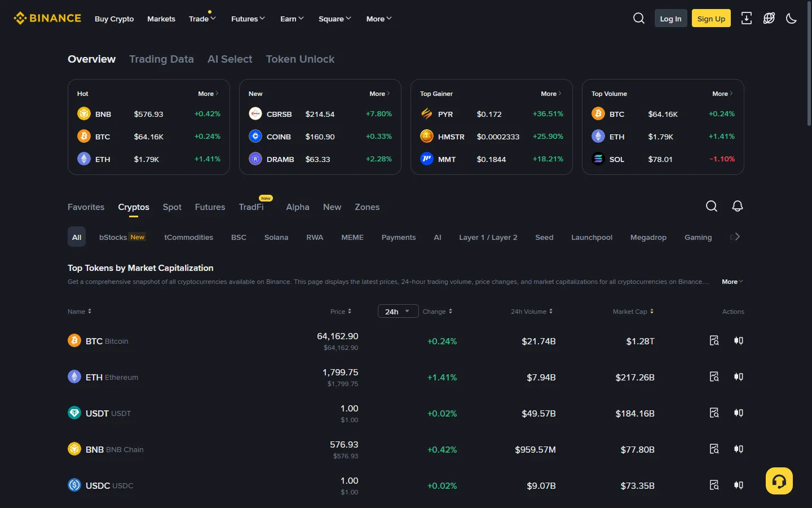Click the Bitcoin logo in the table
812x508 pixels.
(74, 340)
